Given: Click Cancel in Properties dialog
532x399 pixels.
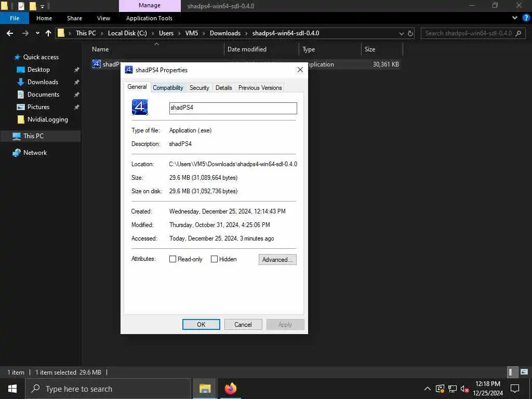Looking at the screenshot, I should (243, 324).
